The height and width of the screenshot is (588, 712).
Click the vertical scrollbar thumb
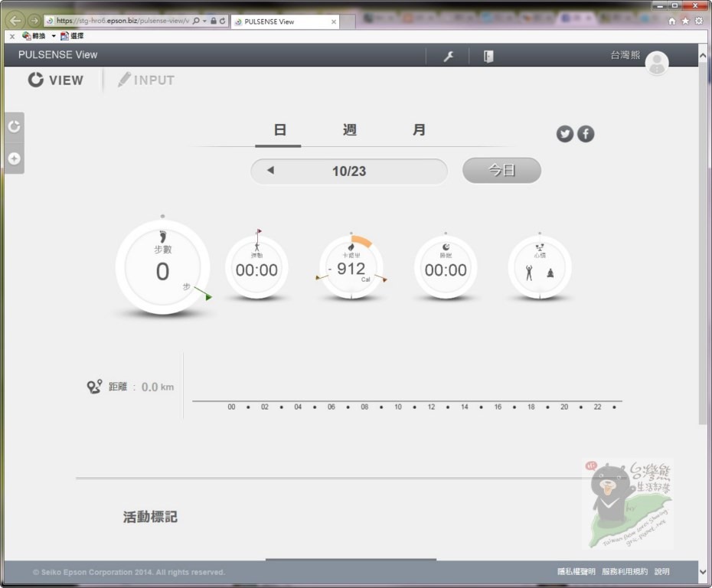703,243
